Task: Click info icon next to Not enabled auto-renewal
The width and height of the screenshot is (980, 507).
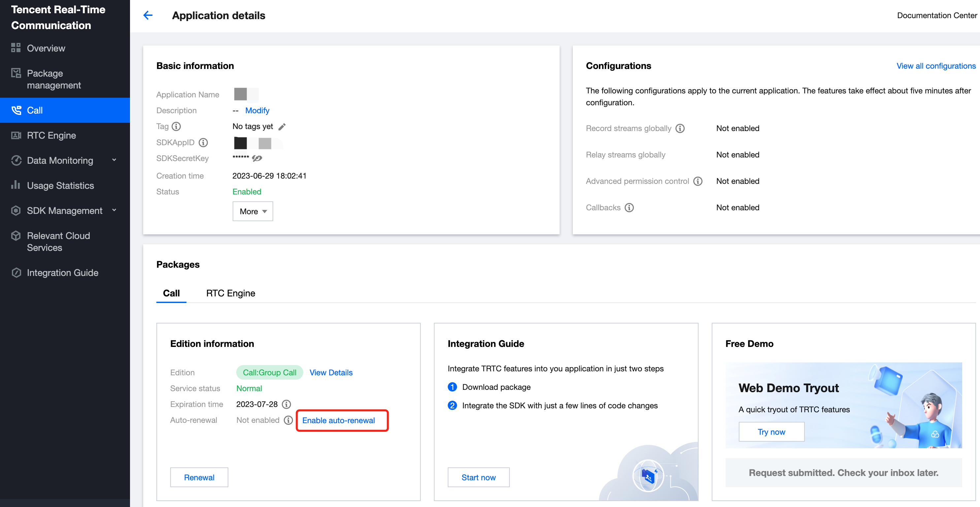Action: click(x=288, y=420)
